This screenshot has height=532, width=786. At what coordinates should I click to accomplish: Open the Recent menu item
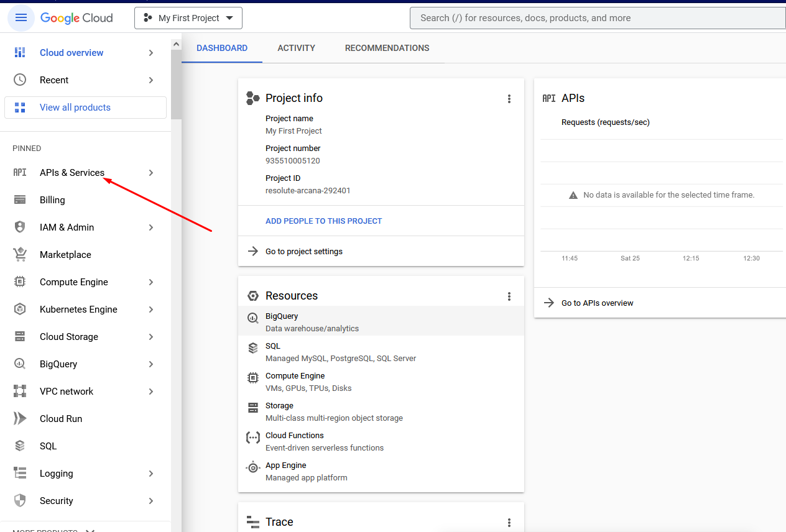coord(85,80)
